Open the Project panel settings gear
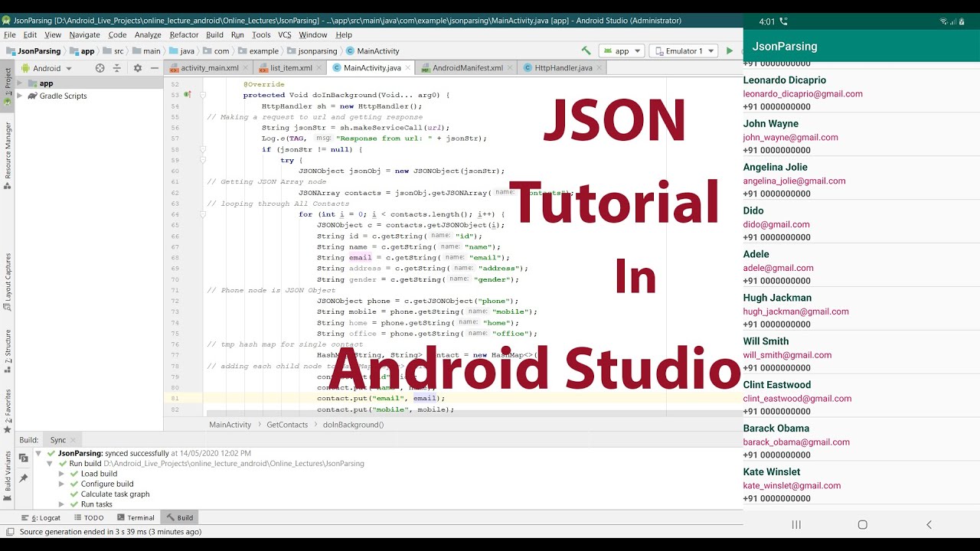Viewport: 980px width, 551px height. click(x=138, y=68)
